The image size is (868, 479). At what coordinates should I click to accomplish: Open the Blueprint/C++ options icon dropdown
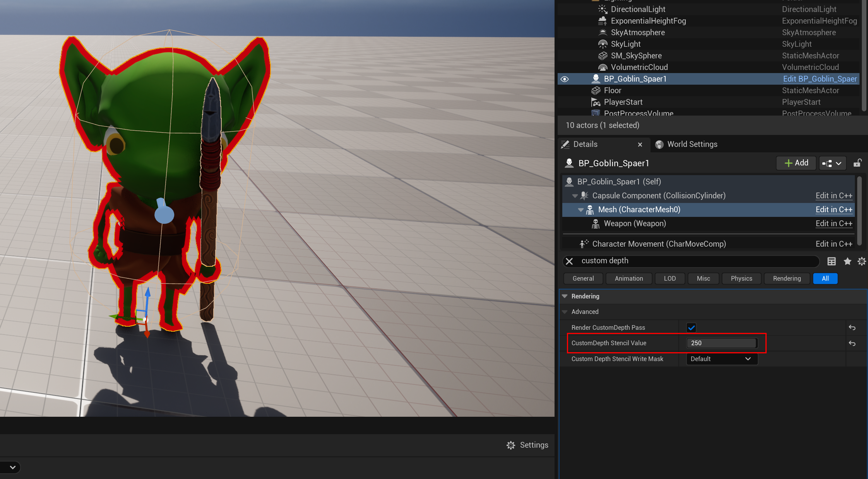832,163
